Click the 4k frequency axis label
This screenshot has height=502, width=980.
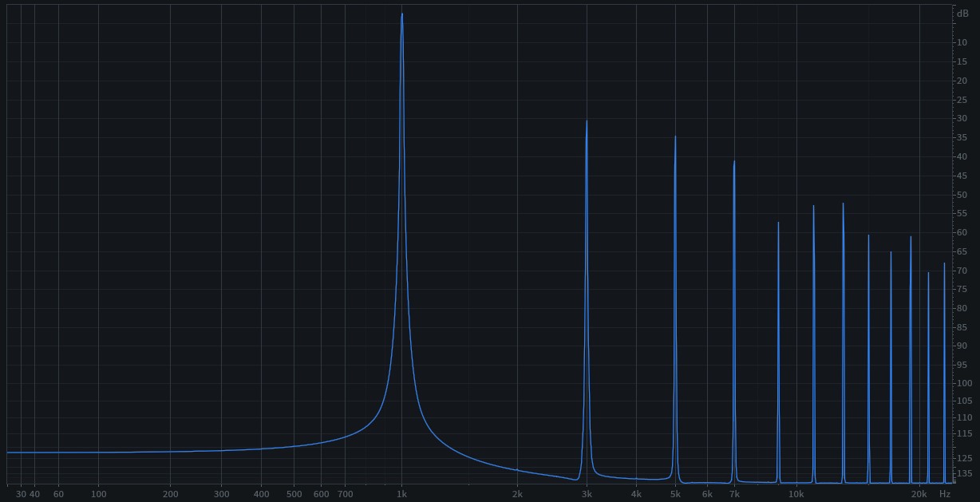(x=636, y=494)
